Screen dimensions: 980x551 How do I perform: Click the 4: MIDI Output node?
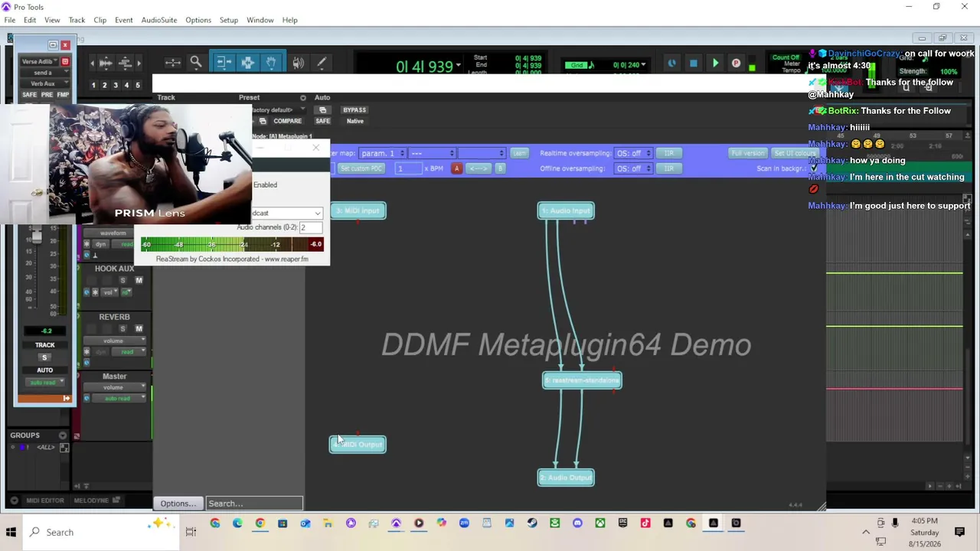(x=358, y=444)
